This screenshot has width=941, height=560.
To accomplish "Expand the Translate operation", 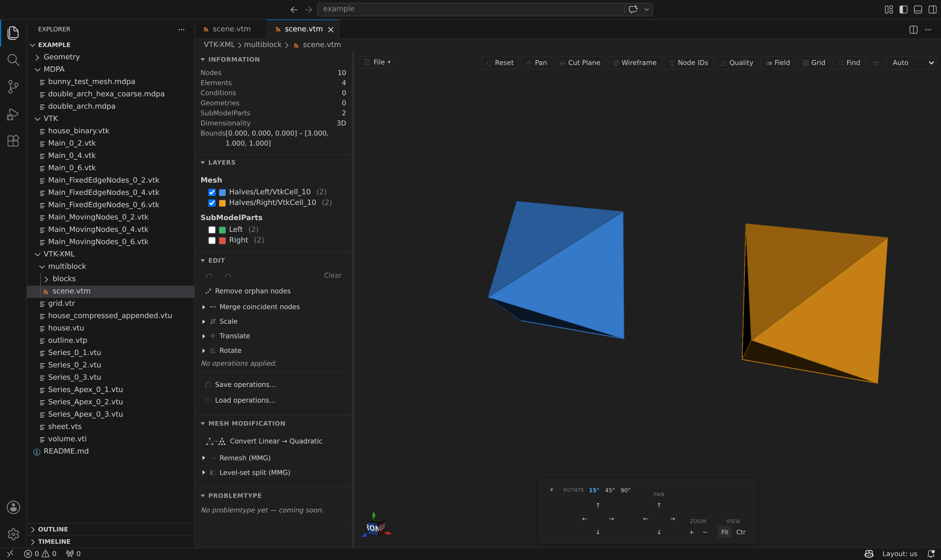I will click(x=204, y=336).
